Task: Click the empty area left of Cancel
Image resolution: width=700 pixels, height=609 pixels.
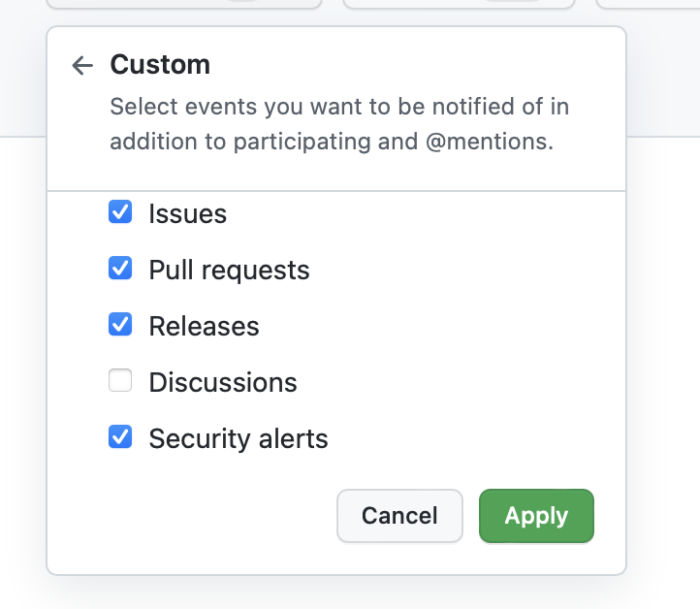Action: pyautogui.click(x=194, y=515)
